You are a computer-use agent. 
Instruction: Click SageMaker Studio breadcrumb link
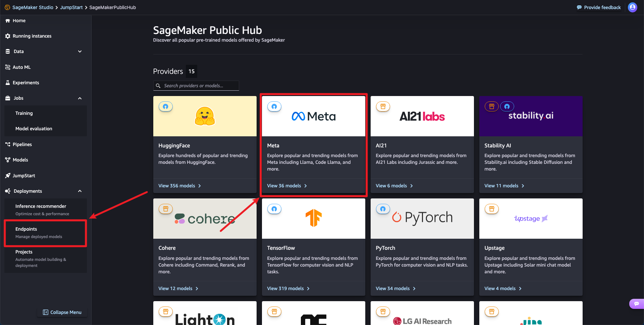tap(33, 7)
